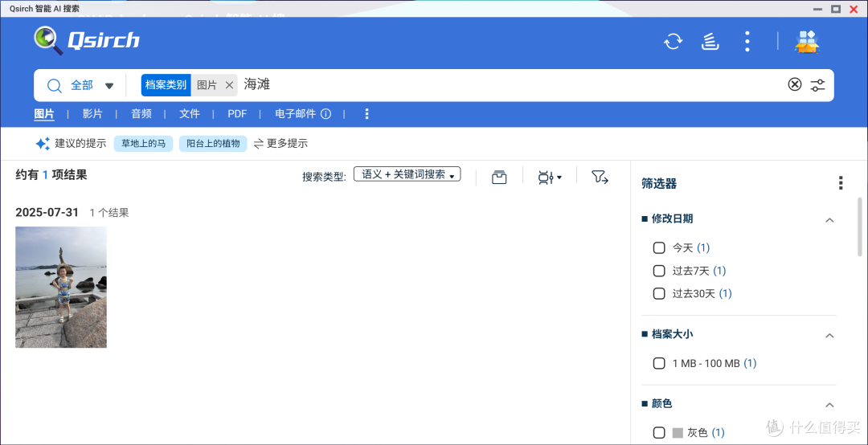Click the Qsirch logo
Viewport: 868px width, 445px height.
coord(86,40)
